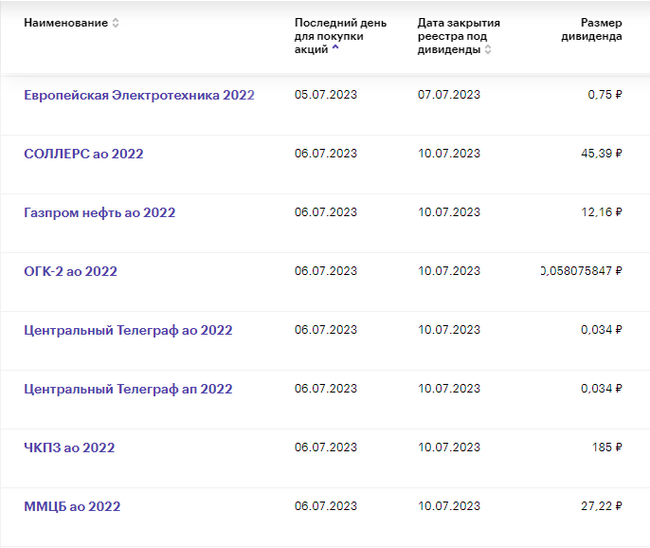Screen dimensions: 650x548
Task: Open Европейская Электротехника 2022 link
Action: tap(139, 95)
